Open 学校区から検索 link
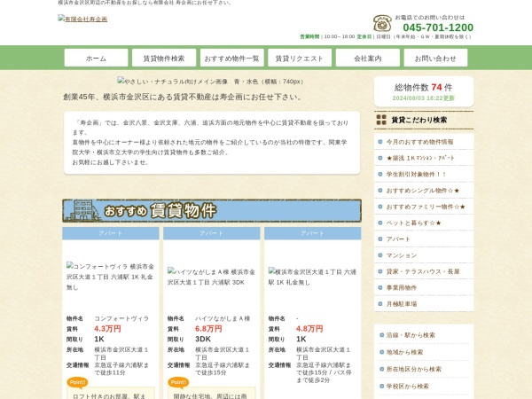Image resolution: width=532 pixels, height=399 pixels. [408, 386]
